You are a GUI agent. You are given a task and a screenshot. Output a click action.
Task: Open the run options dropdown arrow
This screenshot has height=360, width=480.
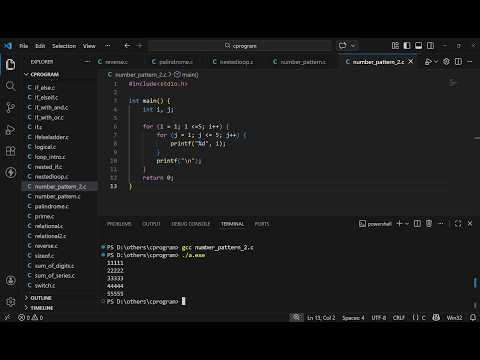(436, 62)
